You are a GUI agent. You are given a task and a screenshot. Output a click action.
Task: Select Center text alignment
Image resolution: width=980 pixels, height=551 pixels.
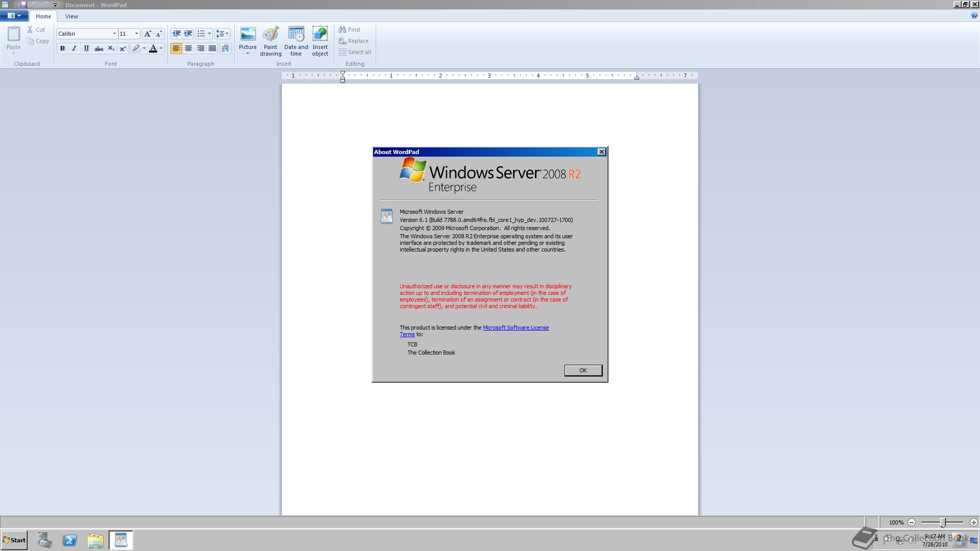click(188, 48)
